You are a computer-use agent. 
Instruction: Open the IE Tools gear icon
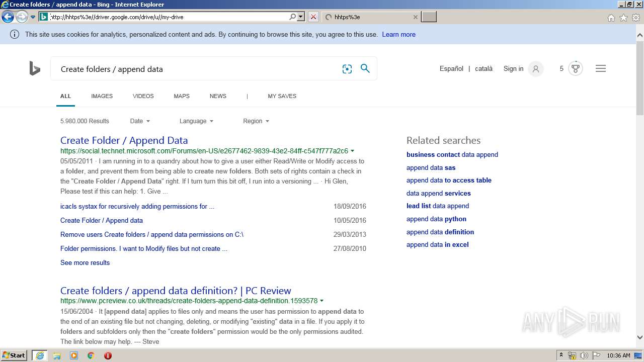click(x=636, y=18)
